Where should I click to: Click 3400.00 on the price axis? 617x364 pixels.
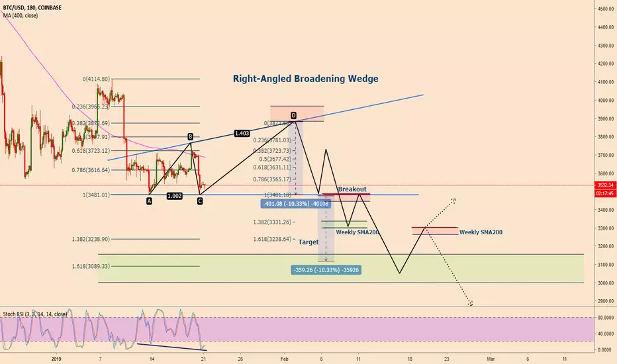click(x=606, y=210)
